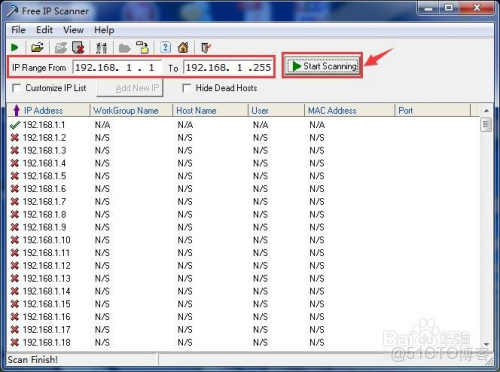The height and width of the screenshot is (372, 500).
Task: Select the 192.168.1.1 row
Action: pos(243,125)
